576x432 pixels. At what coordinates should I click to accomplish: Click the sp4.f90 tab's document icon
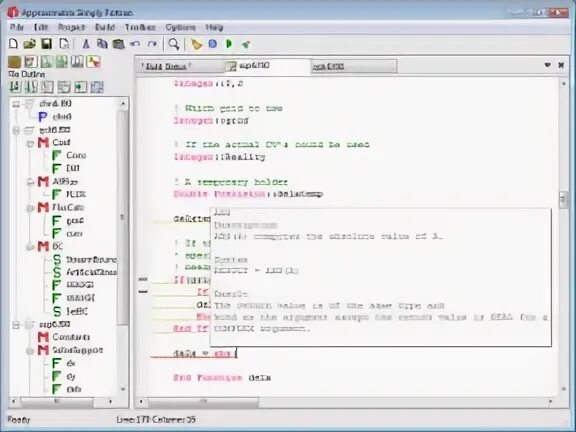point(231,66)
